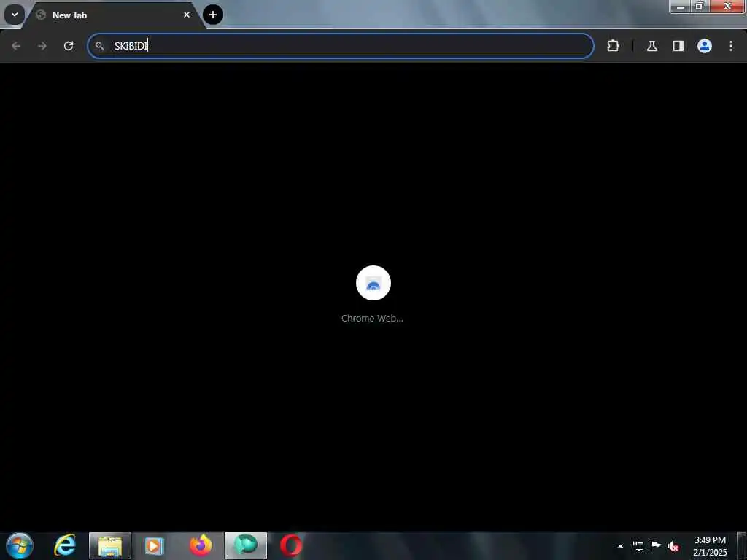The width and height of the screenshot is (747, 560).
Task: Go back with the back arrow
Action: click(x=16, y=46)
